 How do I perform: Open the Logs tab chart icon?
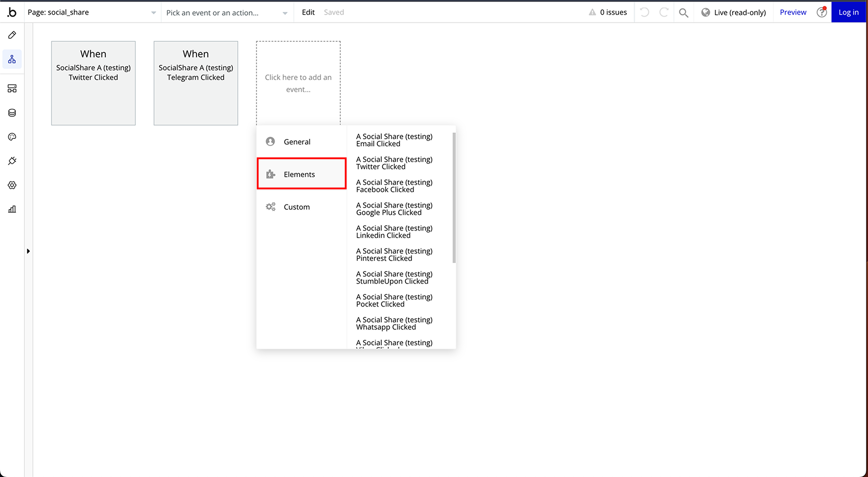12,209
